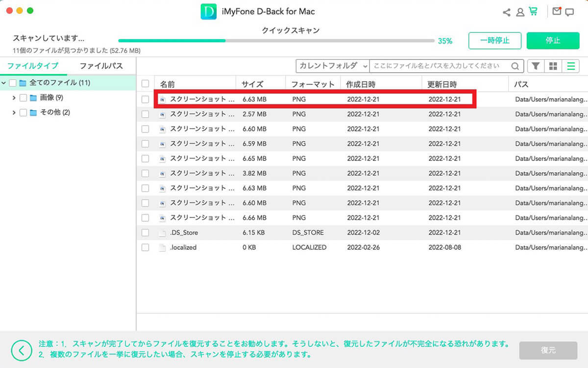This screenshot has height=368, width=588.
Task: Open the feedback chat icon
Action: pos(569,12)
